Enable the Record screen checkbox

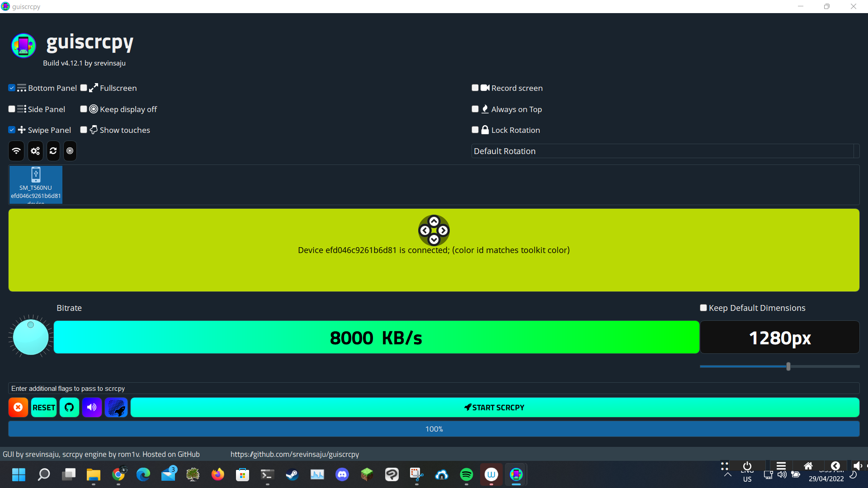(475, 88)
